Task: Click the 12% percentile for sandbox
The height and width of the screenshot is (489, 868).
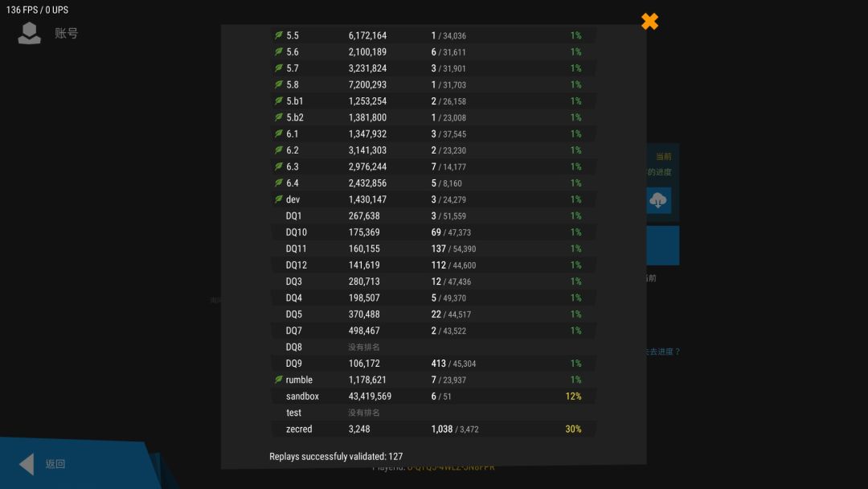Action: 574,397
